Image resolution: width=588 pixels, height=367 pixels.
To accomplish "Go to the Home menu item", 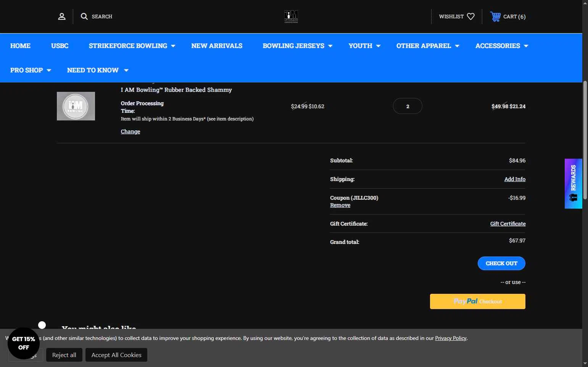I will coord(20,46).
